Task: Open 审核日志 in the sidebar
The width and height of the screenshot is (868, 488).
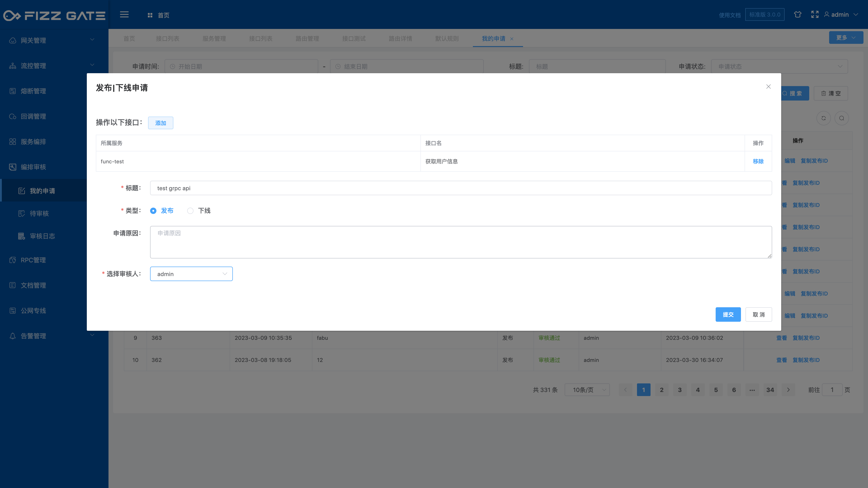Action: [x=42, y=236]
